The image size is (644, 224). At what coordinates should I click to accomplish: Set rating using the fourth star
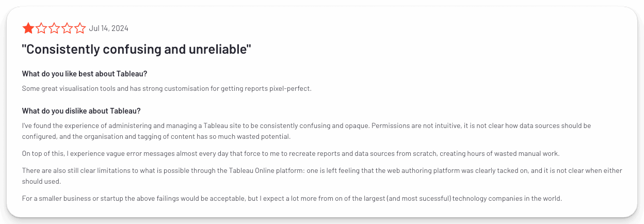[x=67, y=28]
